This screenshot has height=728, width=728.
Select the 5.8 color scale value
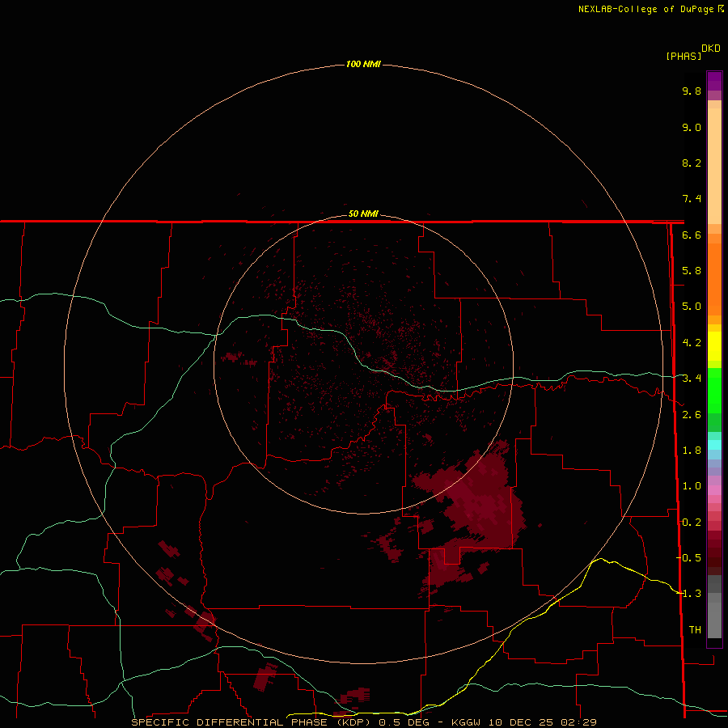tap(692, 271)
